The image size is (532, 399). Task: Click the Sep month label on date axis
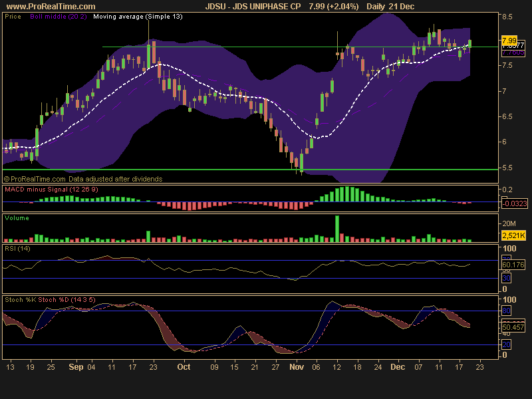tap(76, 367)
